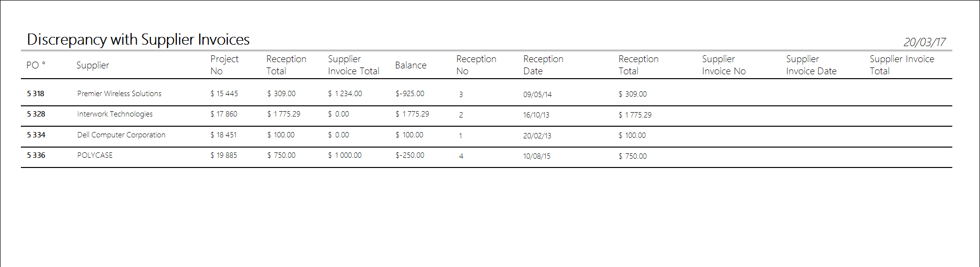Click the Discrepancy with Supplier Invoices title
The height and width of the screenshot is (267, 980).
tap(138, 39)
